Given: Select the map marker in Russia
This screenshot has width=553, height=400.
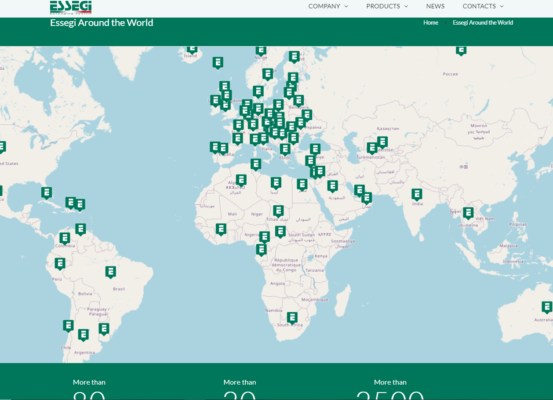Looking at the screenshot, I should click(461, 50).
